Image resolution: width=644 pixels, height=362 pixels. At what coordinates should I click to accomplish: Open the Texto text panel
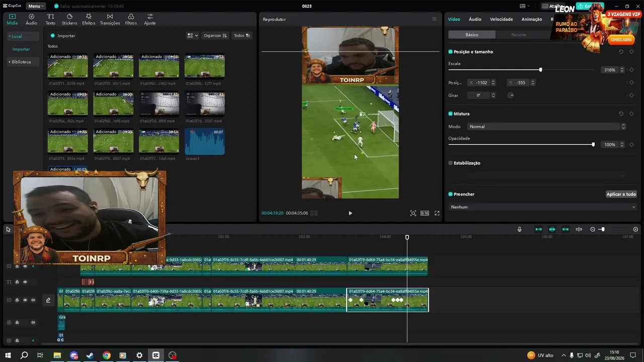tap(50, 19)
